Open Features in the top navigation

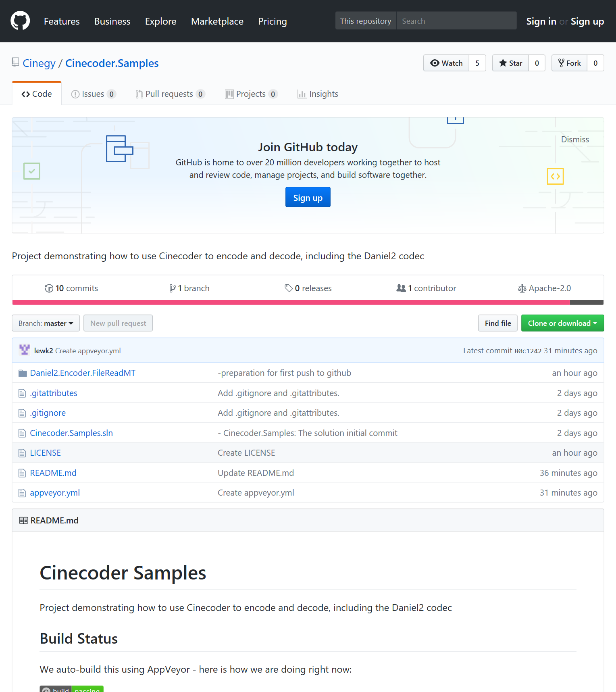click(x=62, y=21)
